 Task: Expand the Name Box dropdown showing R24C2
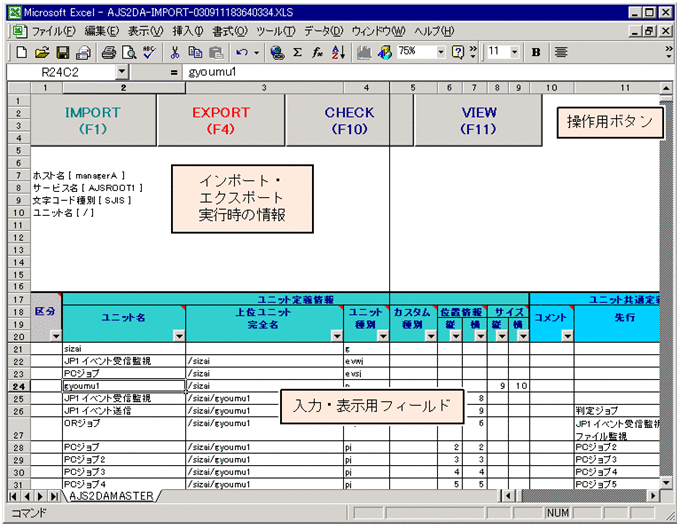[122, 72]
